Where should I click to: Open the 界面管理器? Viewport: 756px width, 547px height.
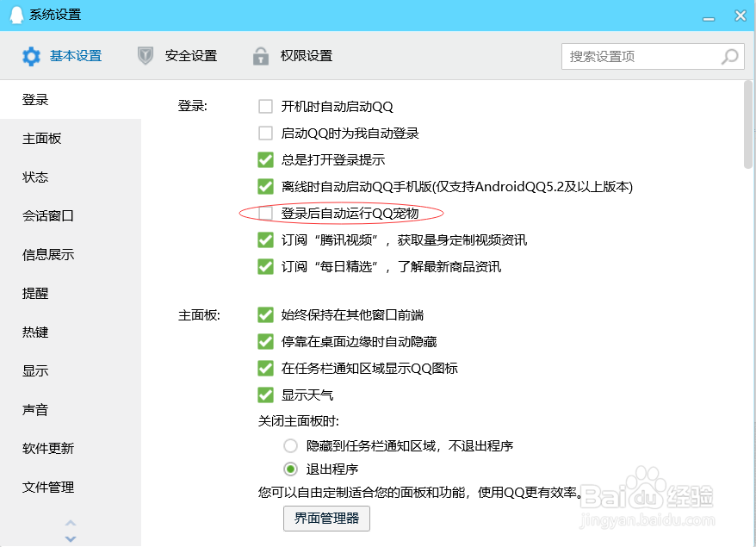pyautogui.click(x=326, y=519)
